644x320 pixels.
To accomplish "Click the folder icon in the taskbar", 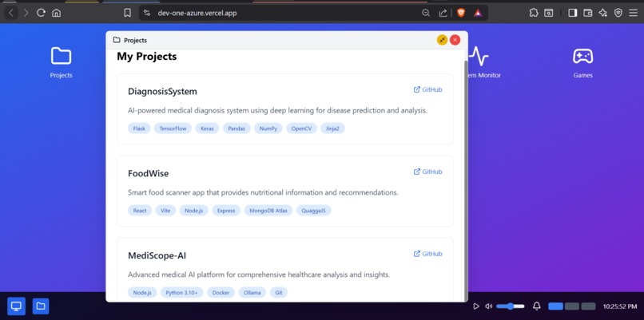I will coord(41,306).
